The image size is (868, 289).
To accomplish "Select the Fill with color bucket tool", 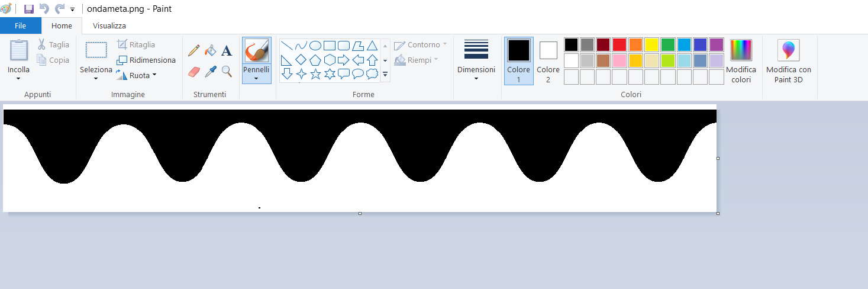I will click(x=210, y=51).
